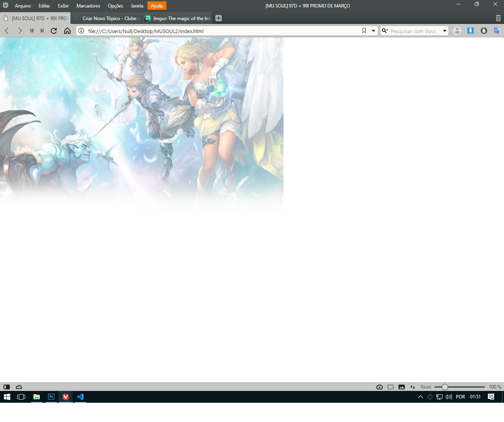504x422 pixels.
Task: Open address bar history dropdown arrow
Action: click(x=373, y=31)
